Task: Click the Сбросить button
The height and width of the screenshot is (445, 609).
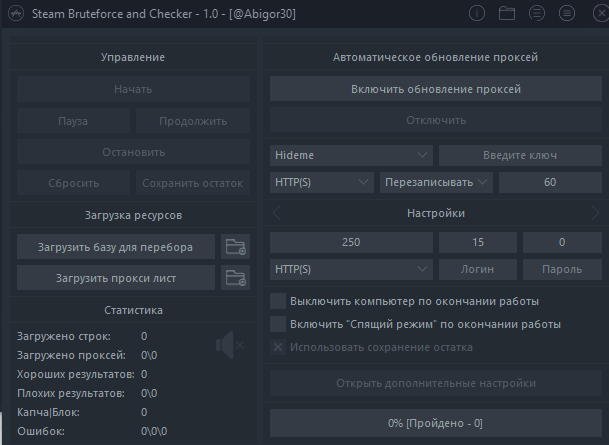Action: (73, 183)
